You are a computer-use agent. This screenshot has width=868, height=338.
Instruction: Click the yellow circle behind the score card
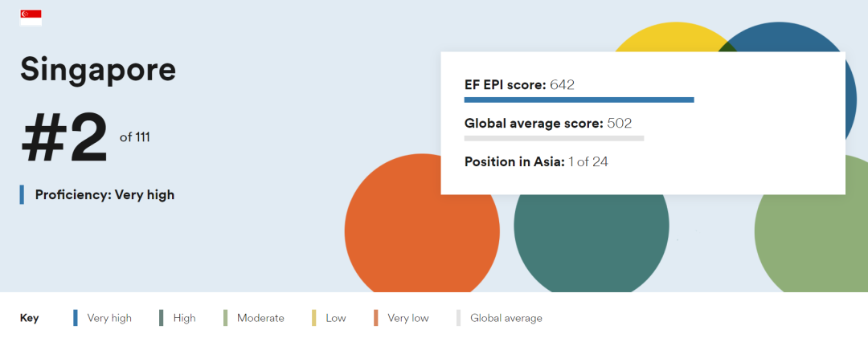[x=667, y=39]
